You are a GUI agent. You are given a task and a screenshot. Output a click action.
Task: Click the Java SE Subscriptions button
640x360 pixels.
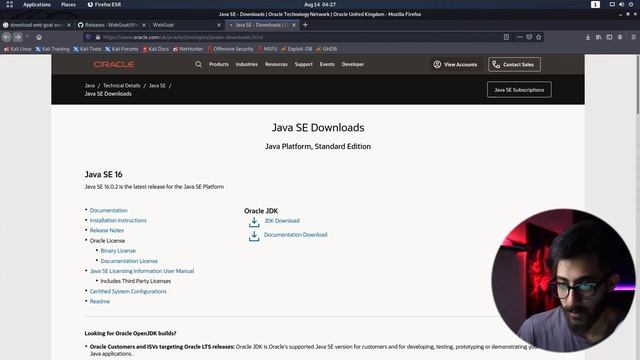click(519, 90)
